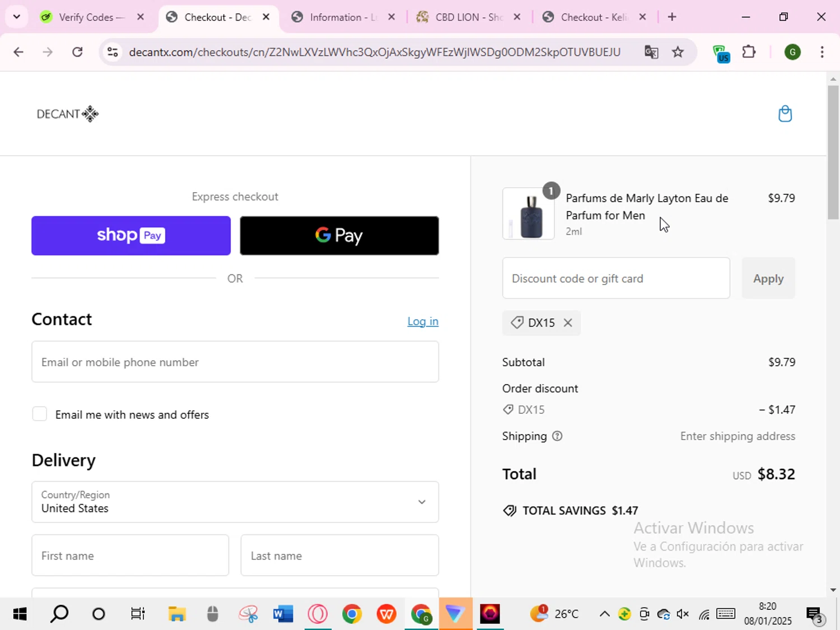The width and height of the screenshot is (840, 630).
Task: Open Task View on the taskbar
Action: [138, 614]
